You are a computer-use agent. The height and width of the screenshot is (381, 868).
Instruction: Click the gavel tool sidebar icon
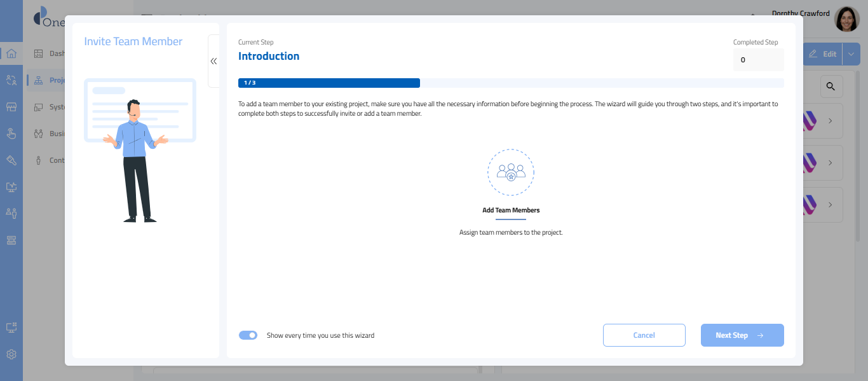11,160
